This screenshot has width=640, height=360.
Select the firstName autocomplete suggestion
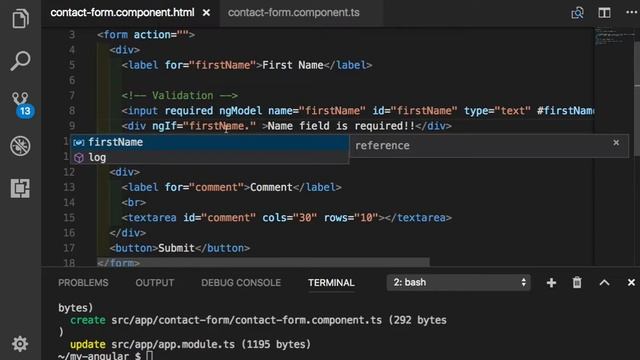coord(209,142)
